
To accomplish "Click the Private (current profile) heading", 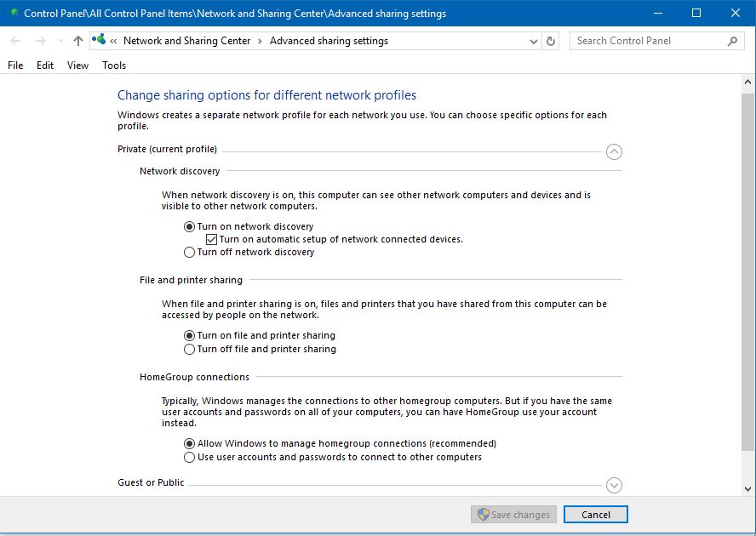I will [168, 149].
